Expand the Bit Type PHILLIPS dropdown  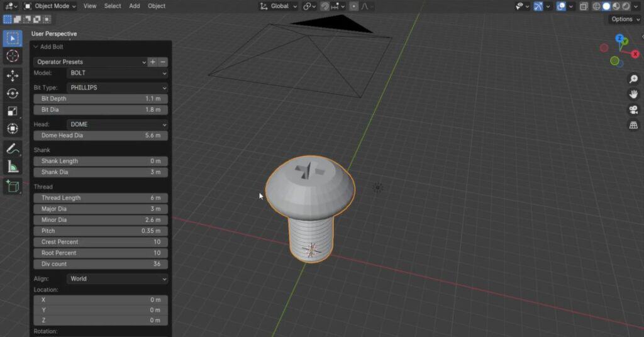(x=117, y=88)
